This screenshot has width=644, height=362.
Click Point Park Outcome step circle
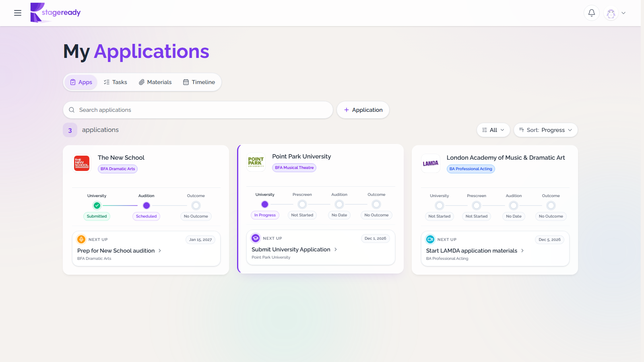pyautogui.click(x=376, y=204)
